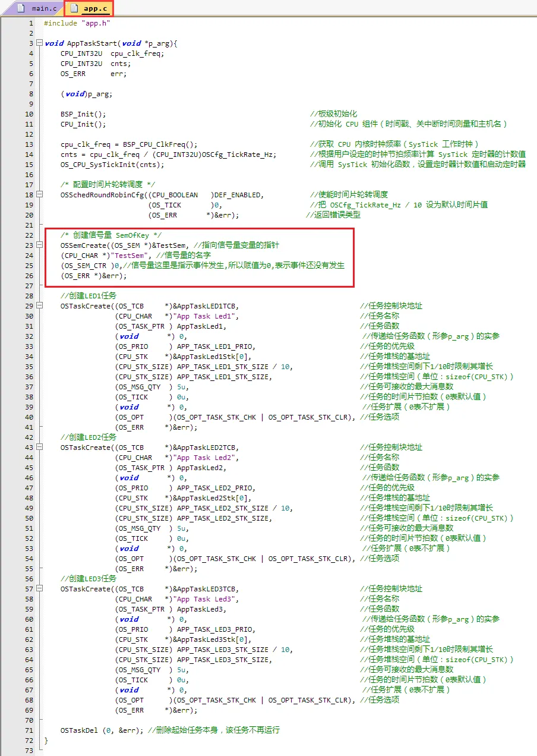Collapse the LED2 OSTaskCreate fold at line 43
The width and height of the screenshot is (537, 756).
coord(39,448)
